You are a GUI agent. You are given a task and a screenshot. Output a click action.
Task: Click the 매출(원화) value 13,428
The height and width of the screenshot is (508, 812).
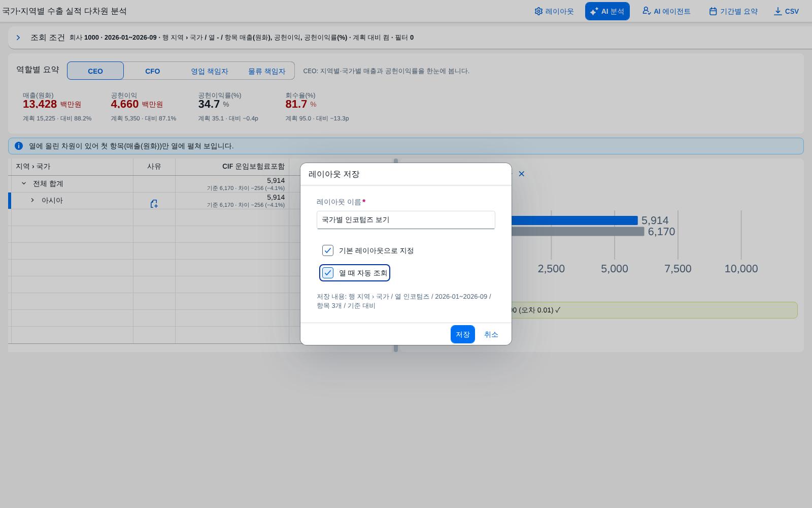(x=40, y=104)
